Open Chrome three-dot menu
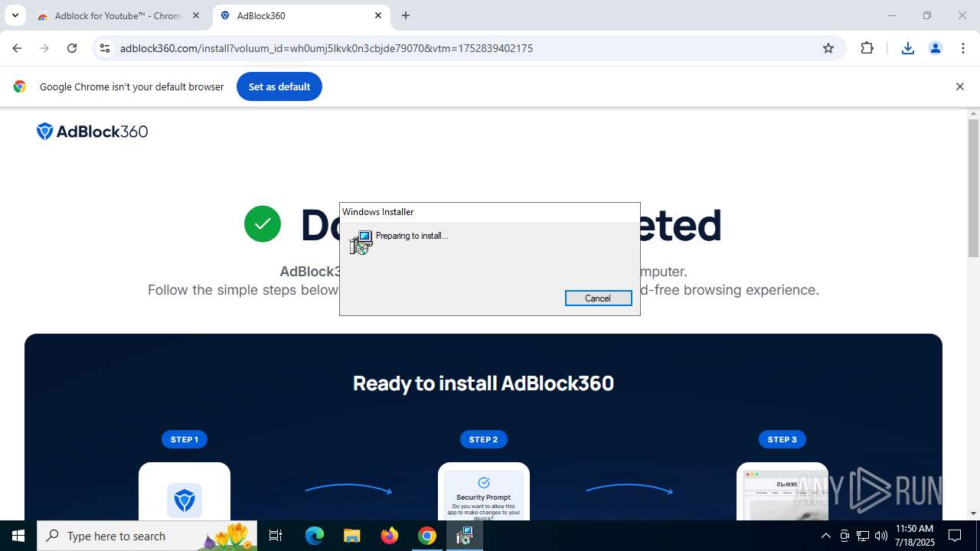 (963, 48)
